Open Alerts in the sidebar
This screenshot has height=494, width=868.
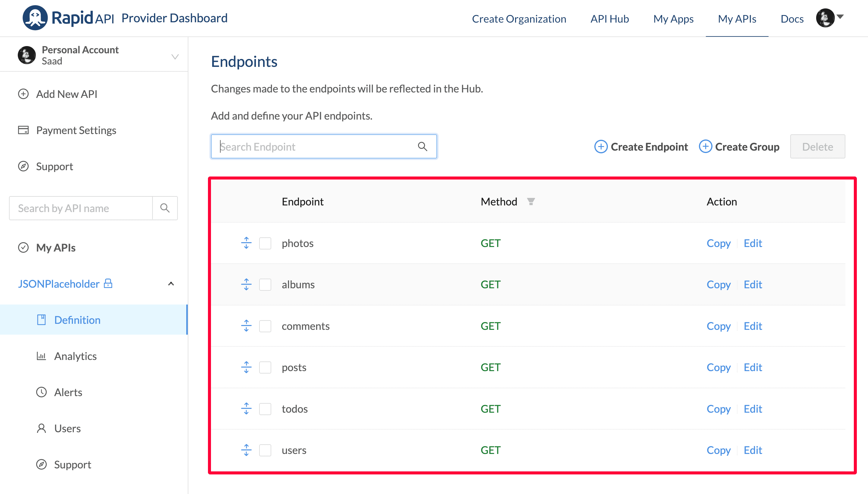tap(68, 392)
